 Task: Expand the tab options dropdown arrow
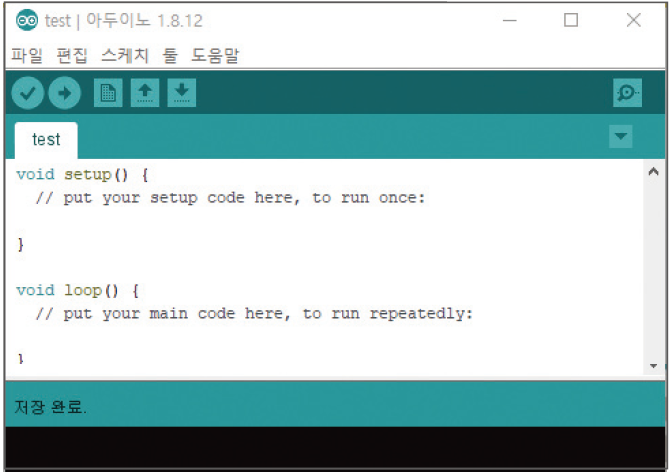(621, 137)
